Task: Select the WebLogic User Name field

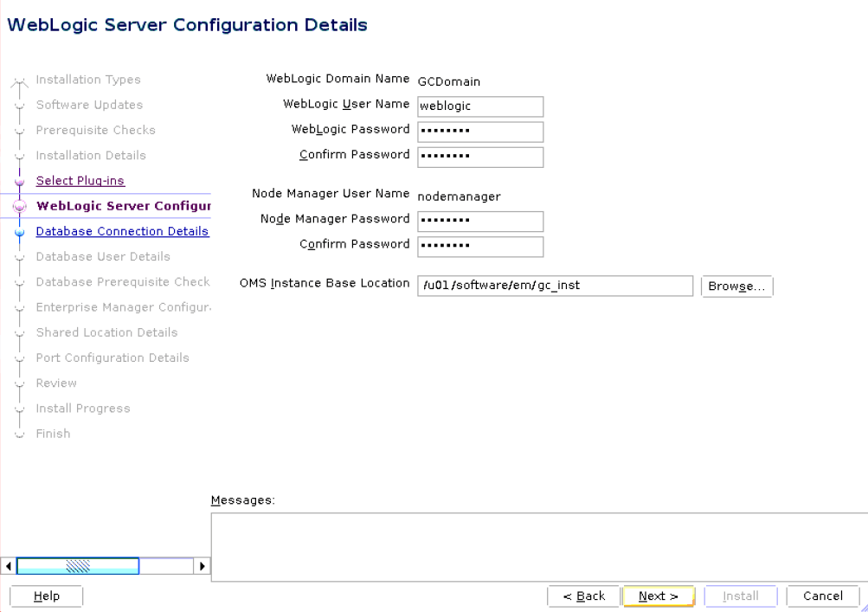Action: click(479, 106)
